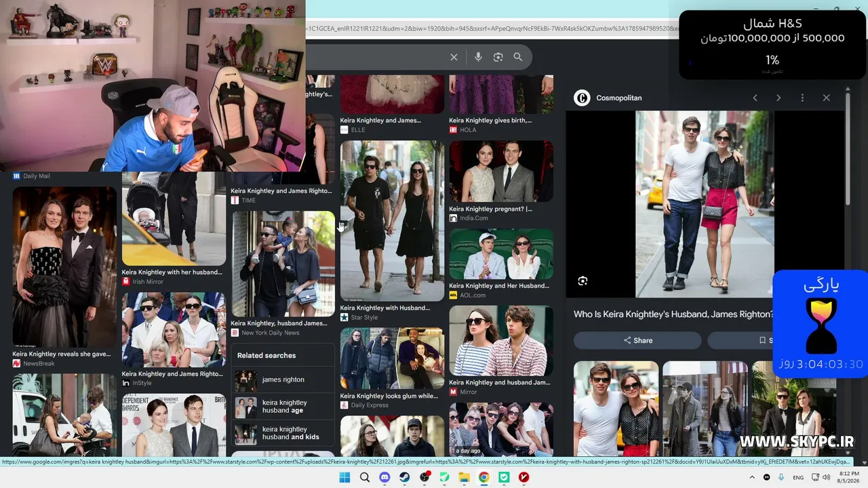This screenshot has width=868, height=488.
Task: Click the "Related searches" heading
Action: point(267,355)
